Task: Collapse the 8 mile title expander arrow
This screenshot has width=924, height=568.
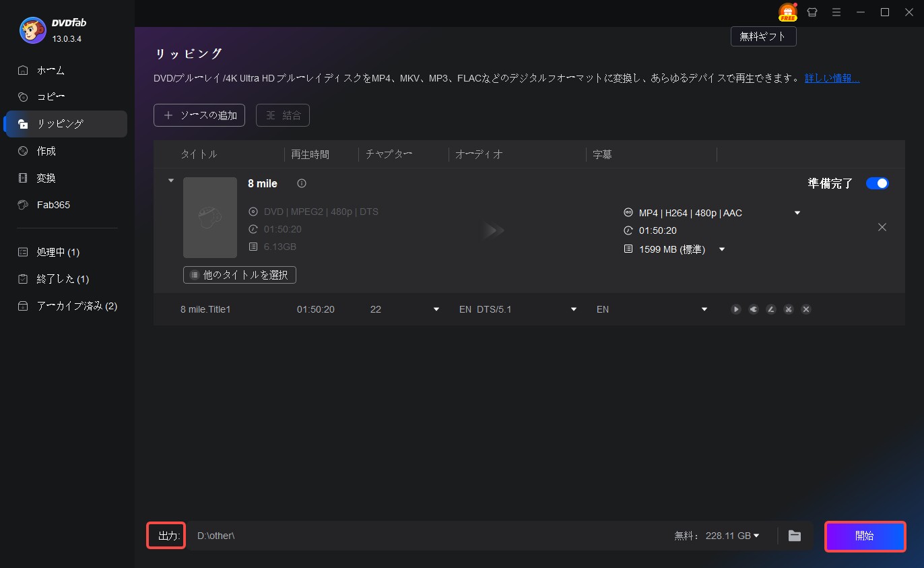Action: (170, 181)
